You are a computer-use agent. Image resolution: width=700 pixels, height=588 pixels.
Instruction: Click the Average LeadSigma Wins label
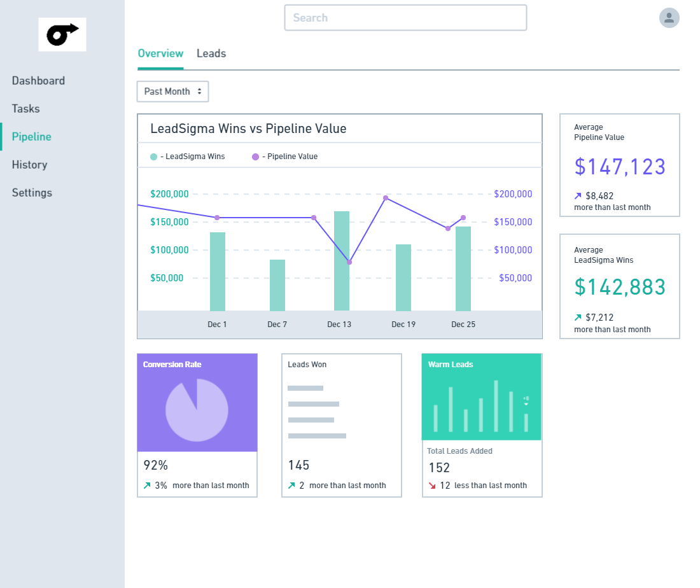[603, 255]
